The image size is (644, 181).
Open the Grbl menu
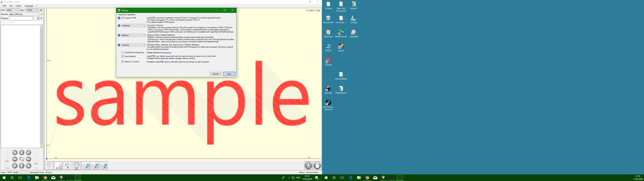click(4, 6)
